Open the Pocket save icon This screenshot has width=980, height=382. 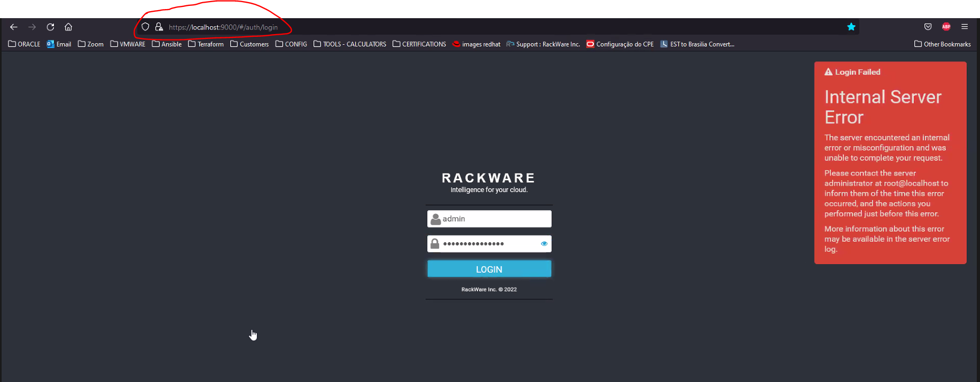[x=928, y=27]
